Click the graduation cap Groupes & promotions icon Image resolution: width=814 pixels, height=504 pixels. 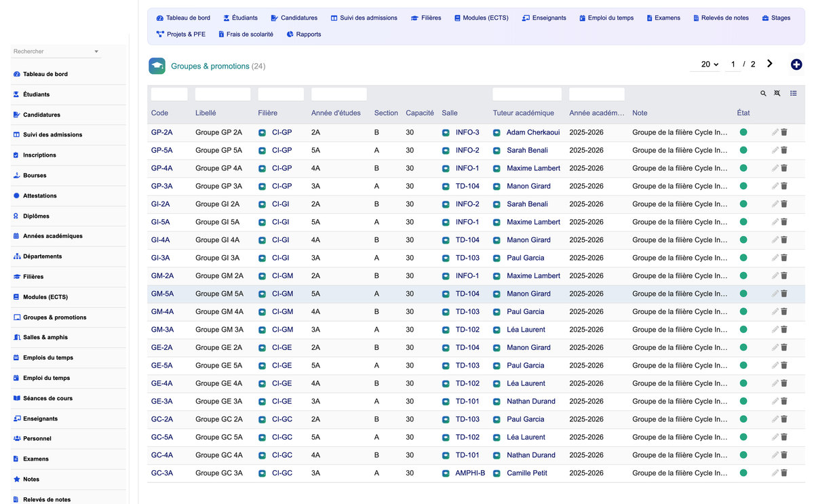click(157, 66)
